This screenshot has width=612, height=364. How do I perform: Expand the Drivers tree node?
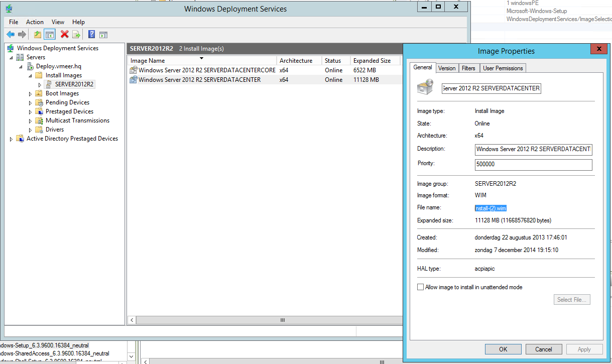(x=30, y=130)
